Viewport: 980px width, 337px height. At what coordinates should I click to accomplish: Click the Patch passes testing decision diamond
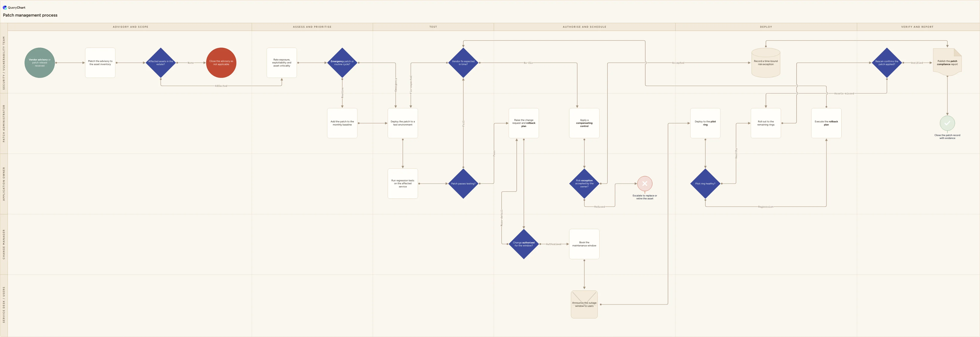click(463, 183)
